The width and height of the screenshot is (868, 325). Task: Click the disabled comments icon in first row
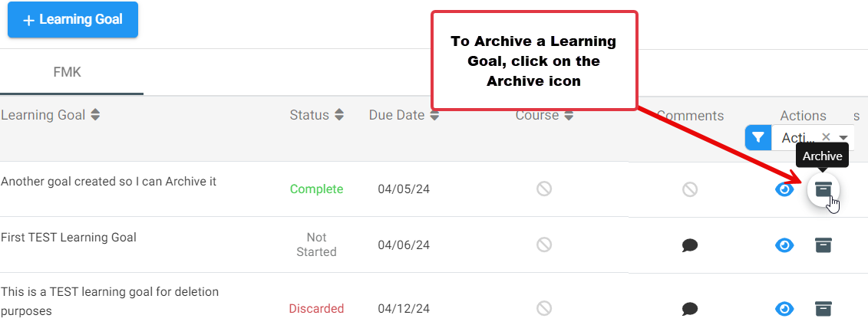pyautogui.click(x=690, y=189)
